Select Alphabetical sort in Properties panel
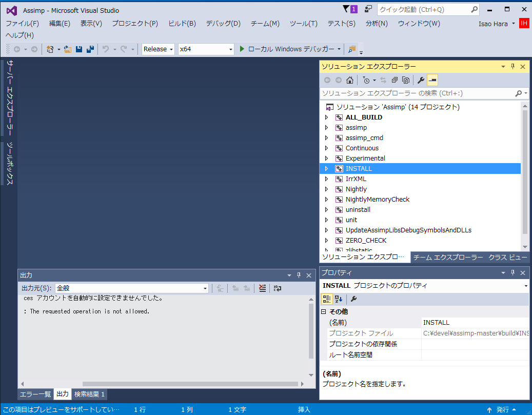This screenshot has width=532, height=415. pyautogui.click(x=339, y=299)
